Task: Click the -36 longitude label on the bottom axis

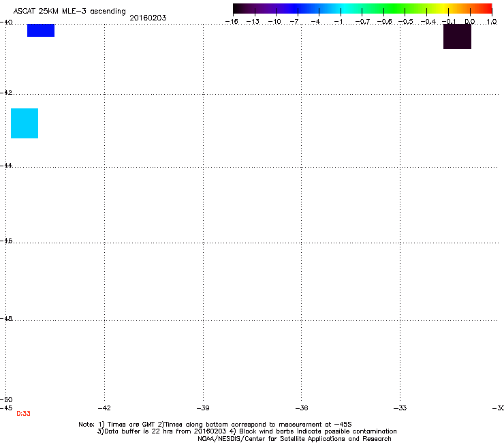Action: [x=302, y=408]
